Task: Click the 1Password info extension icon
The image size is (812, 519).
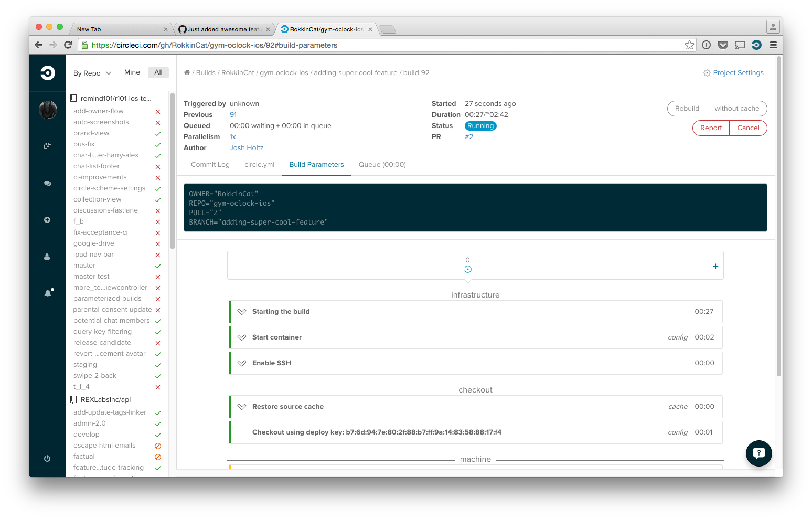Action: coord(706,45)
